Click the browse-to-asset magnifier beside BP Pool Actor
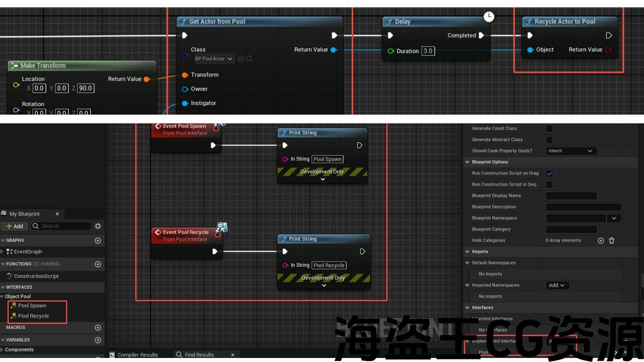Screen dimensions: 644x362 pos(250,59)
